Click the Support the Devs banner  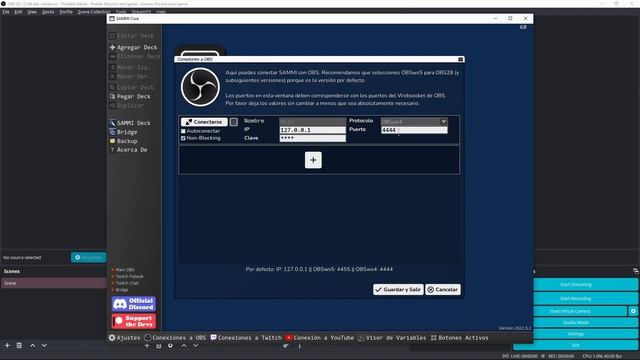pyautogui.click(x=134, y=321)
